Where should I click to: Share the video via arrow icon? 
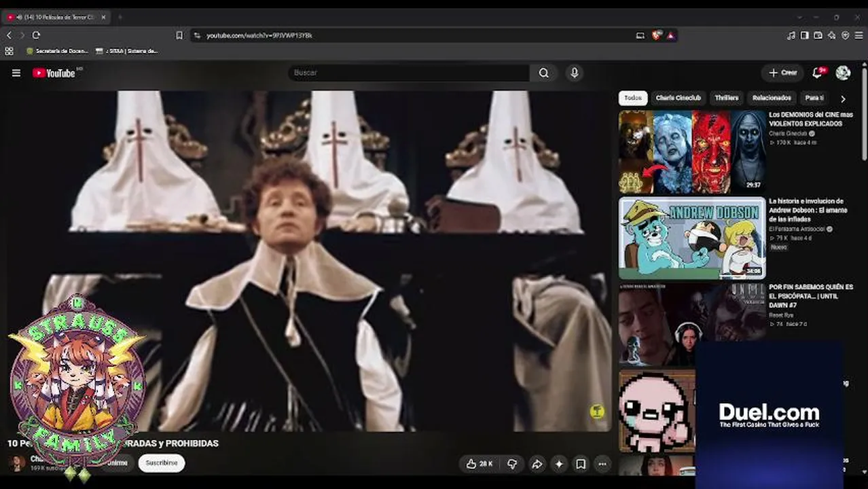[537, 464]
